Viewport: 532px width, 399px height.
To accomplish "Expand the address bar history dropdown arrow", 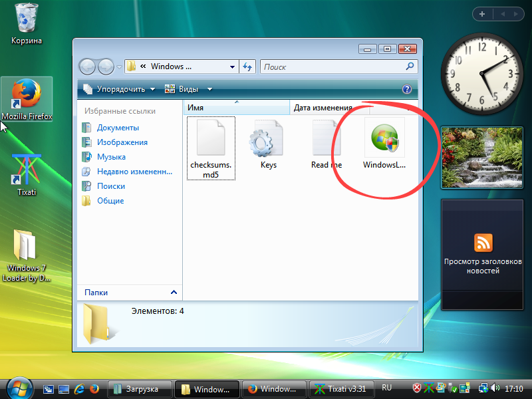I will coord(231,66).
